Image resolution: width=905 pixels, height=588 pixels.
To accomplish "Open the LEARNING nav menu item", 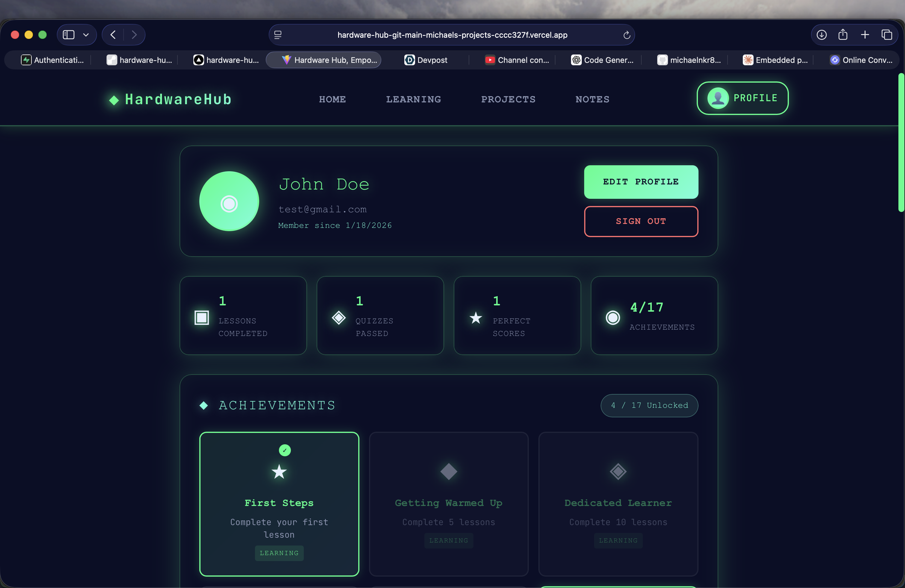I will tap(413, 100).
